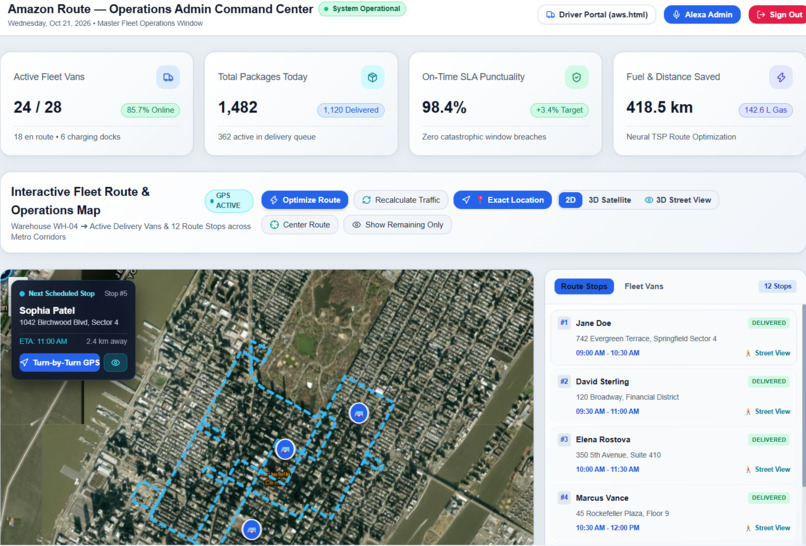Sign out of the command center
Image resolution: width=806 pixels, height=546 pixels.
(778, 14)
